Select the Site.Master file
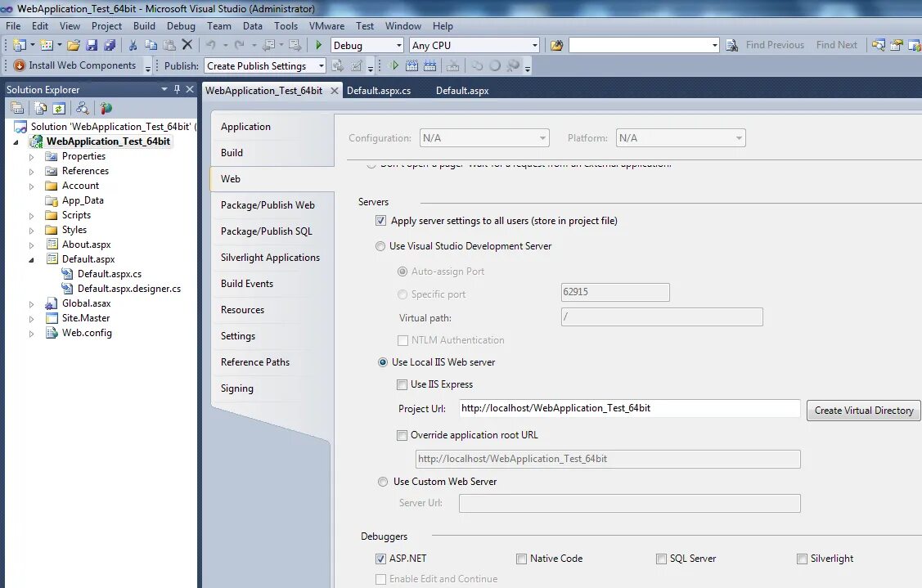The height and width of the screenshot is (588, 922). point(86,318)
